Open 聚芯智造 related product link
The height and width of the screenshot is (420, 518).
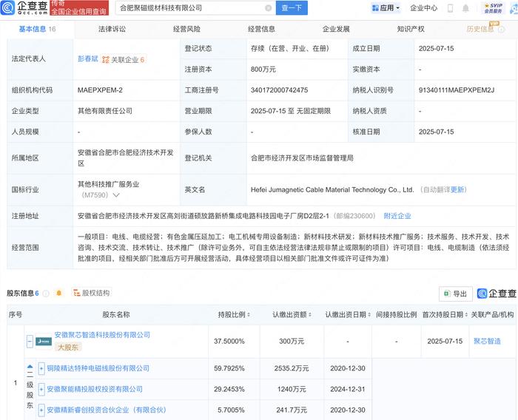tap(487, 341)
